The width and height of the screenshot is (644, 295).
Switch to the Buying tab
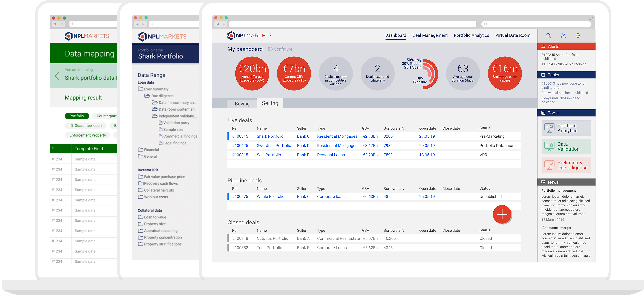pyautogui.click(x=242, y=104)
